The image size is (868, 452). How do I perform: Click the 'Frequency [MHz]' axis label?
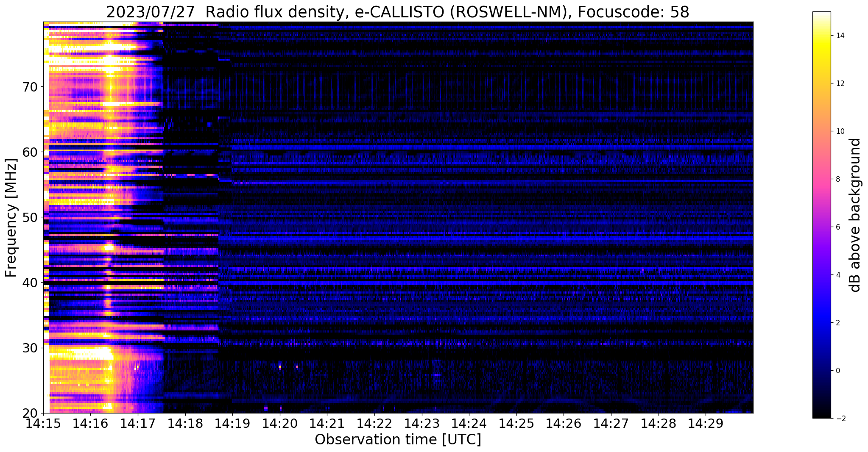tap(11, 218)
